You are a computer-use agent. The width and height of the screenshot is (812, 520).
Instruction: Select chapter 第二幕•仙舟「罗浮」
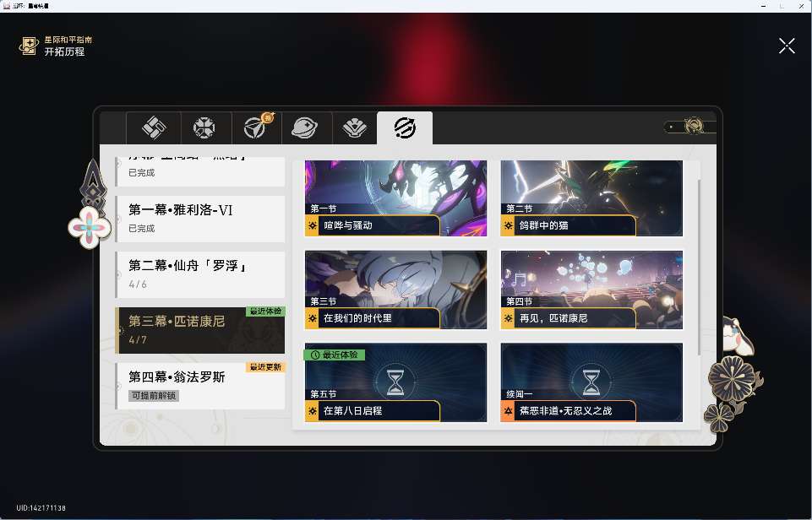coord(200,274)
